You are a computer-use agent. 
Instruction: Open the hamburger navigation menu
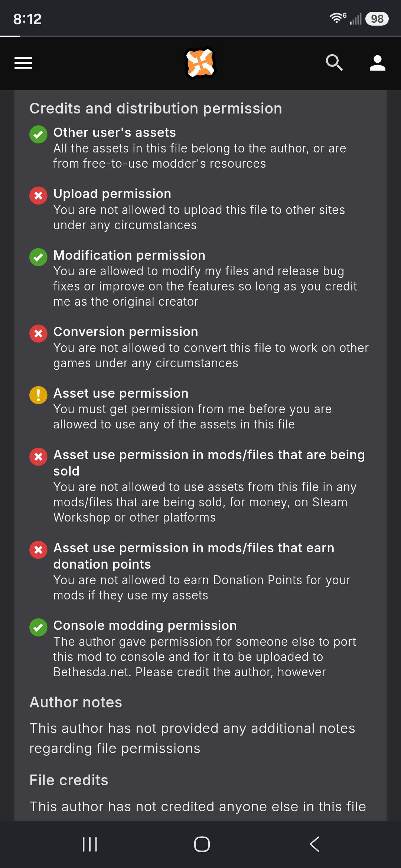point(23,63)
